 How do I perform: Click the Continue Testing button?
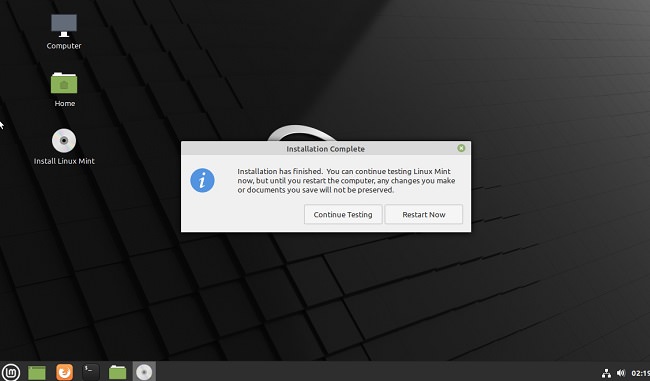[x=343, y=214]
